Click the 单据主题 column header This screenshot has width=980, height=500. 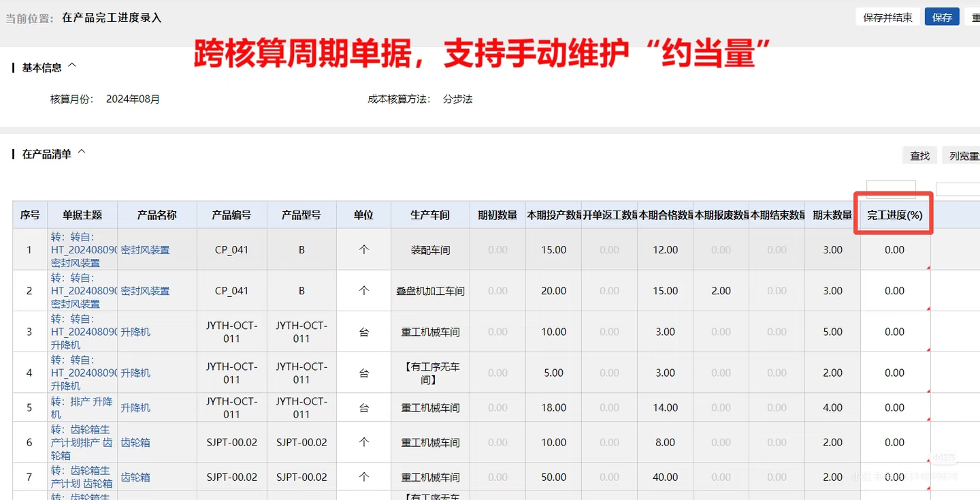82,215
